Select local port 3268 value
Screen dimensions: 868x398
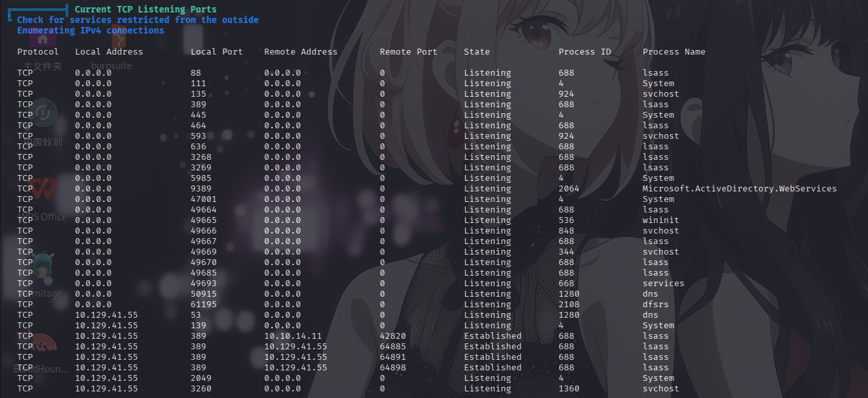pyautogui.click(x=201, y=157)
